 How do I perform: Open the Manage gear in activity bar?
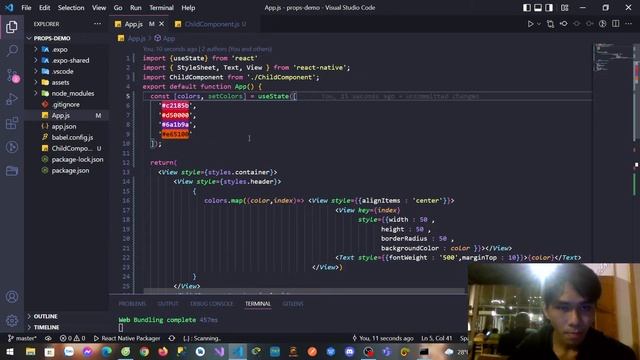[12, 321]
